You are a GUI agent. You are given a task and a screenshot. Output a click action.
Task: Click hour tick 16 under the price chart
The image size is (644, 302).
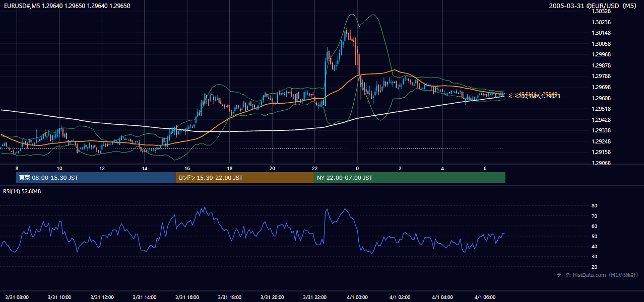click(187, 168)
